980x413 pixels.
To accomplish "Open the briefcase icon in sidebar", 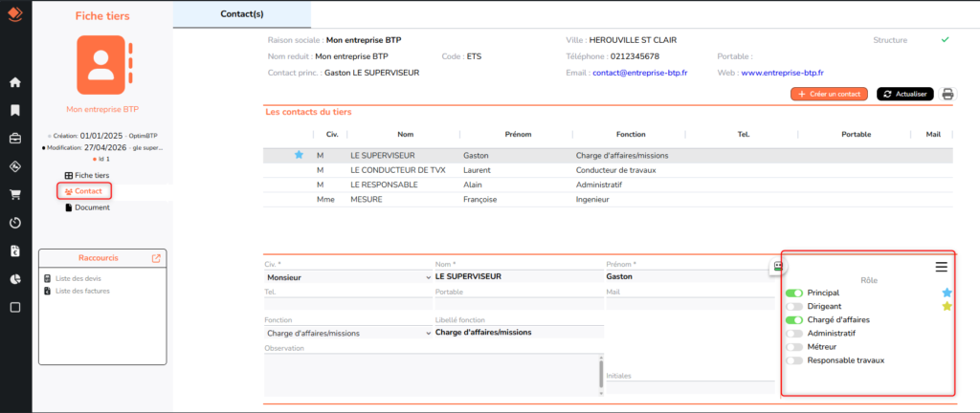I will pos(15,139).
